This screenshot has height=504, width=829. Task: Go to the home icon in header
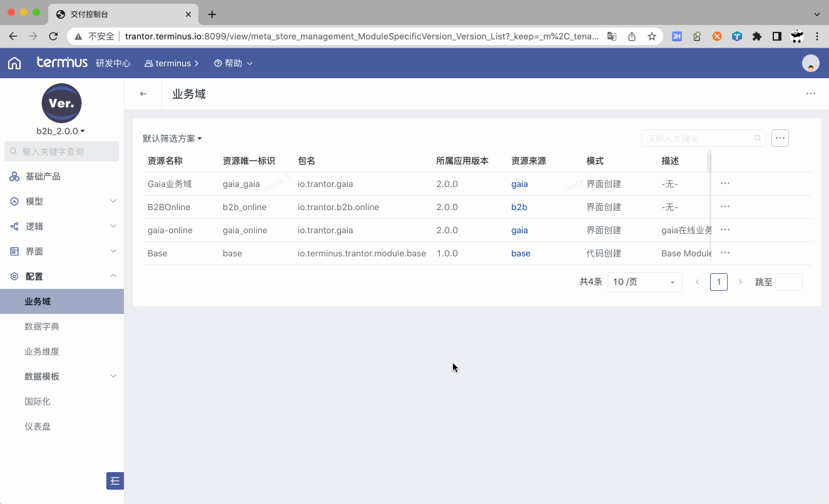(x=14, y=63)
